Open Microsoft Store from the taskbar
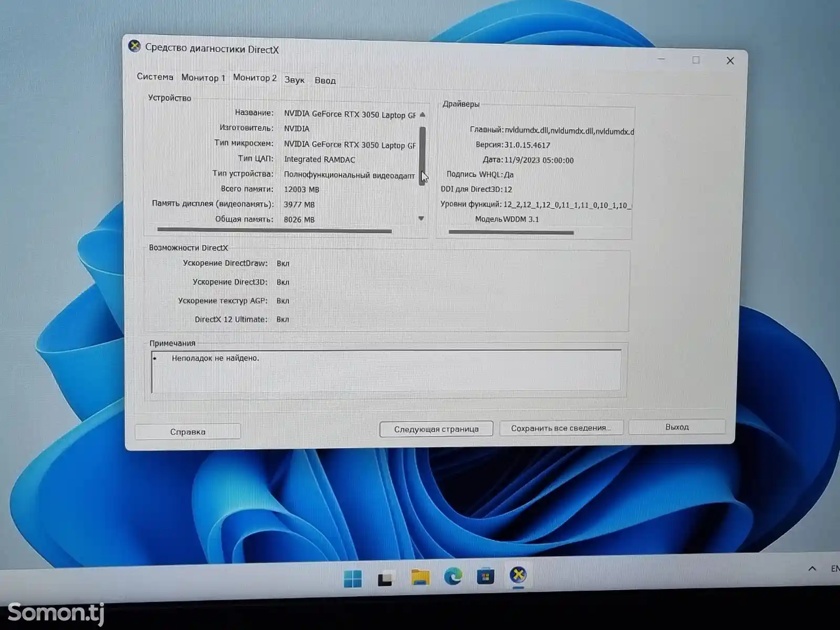 pos(486,576)
